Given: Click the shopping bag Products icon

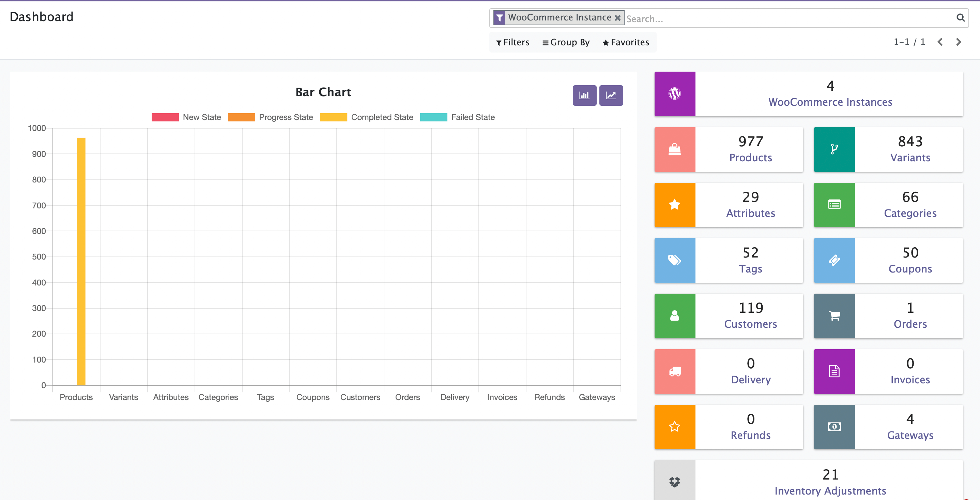Looking at the screenshot, I should [x=674, y=149].
